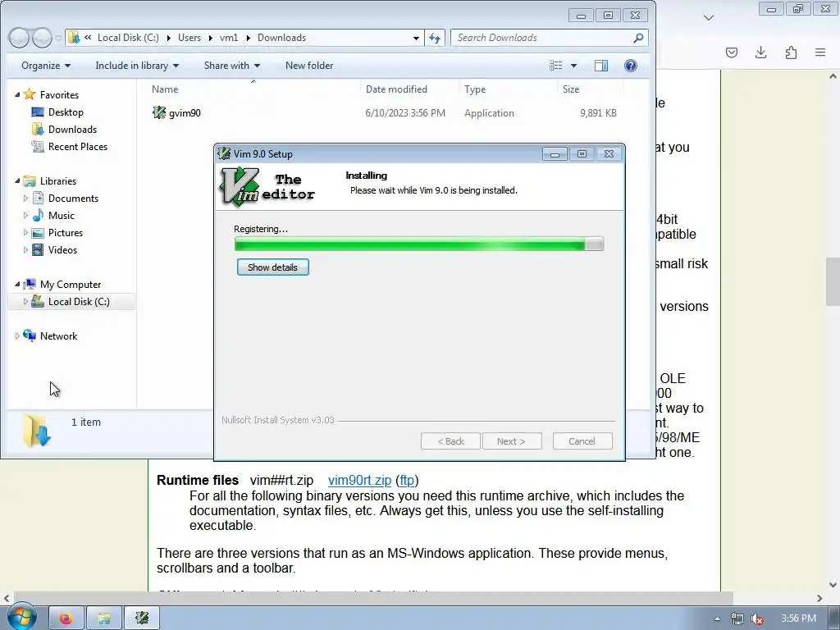Viewport: 840px width, 630px height.
Task: Click the vm1 breadcrumb segment
Action: click(x=229, y=38)
